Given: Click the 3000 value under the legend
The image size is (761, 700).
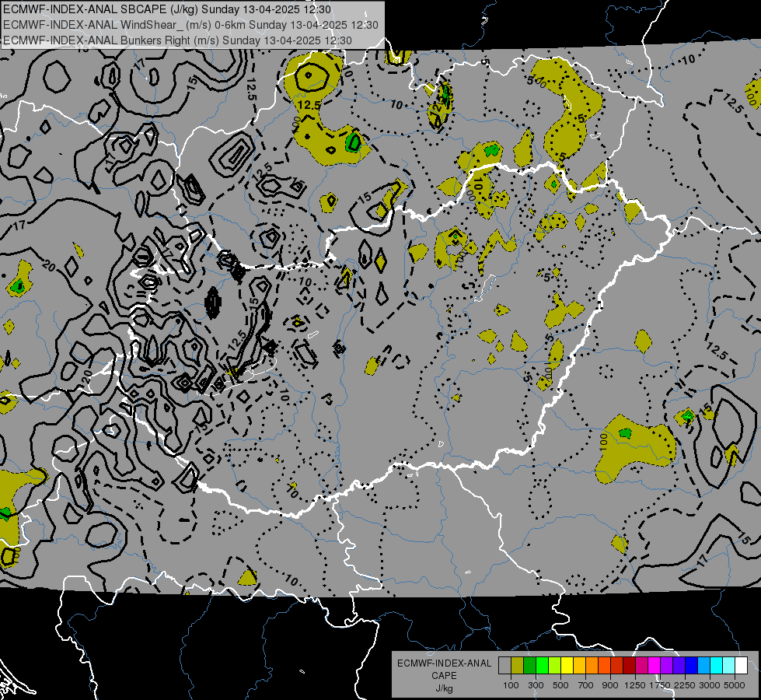Looking at the screenshot, I should point(710,685).
